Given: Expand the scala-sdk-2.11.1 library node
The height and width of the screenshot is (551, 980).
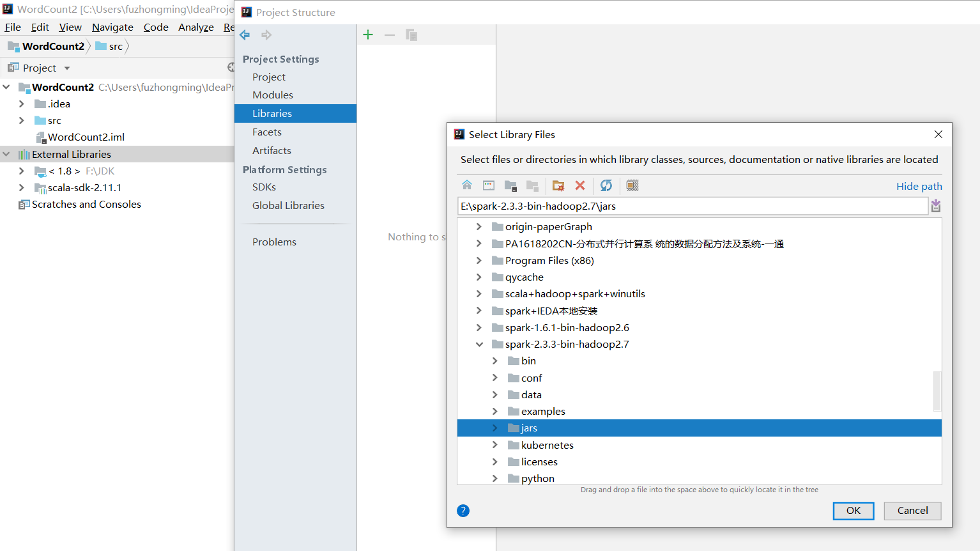Looking at the screenshot, I should [20, 187].
